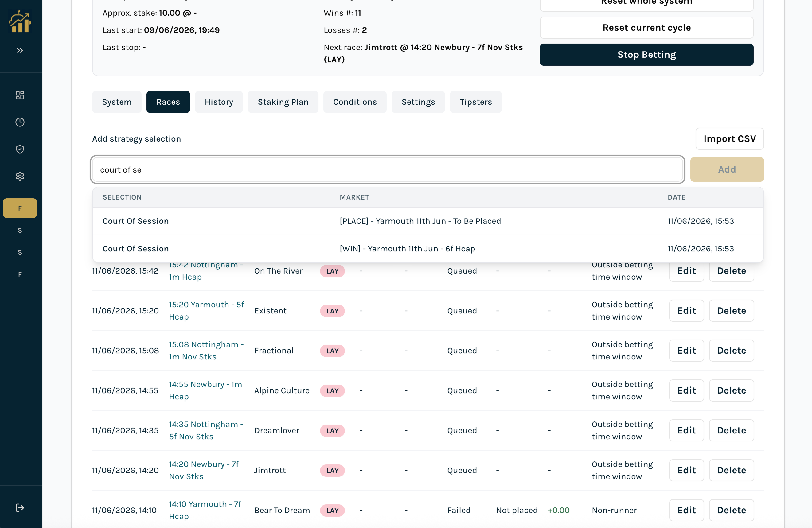The width and height of the screenshot is (812, 528).
Task: Open the History tab
Action: click(x=219, y=102)
